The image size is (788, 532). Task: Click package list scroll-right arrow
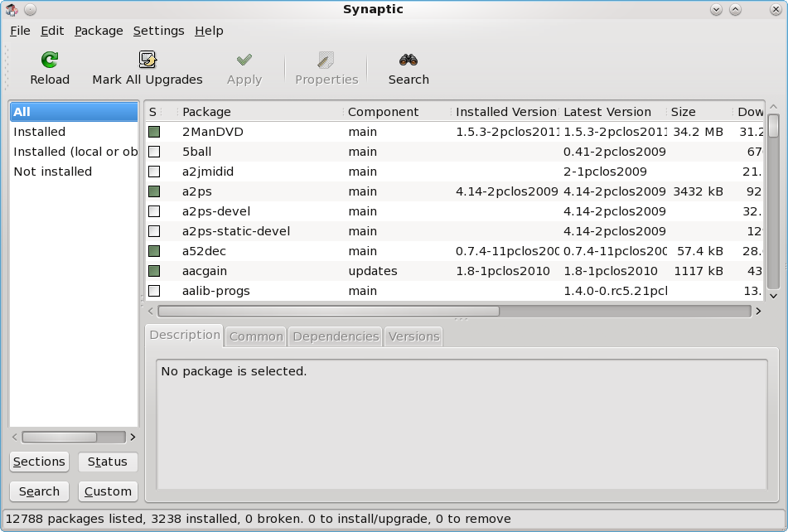pos(758,312)
